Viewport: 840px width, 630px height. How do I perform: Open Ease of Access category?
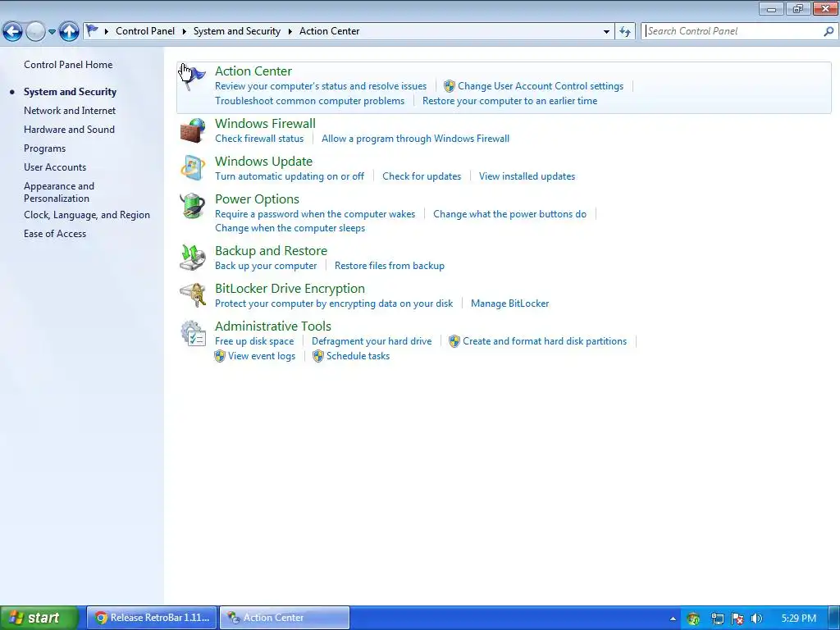(55, 234)
